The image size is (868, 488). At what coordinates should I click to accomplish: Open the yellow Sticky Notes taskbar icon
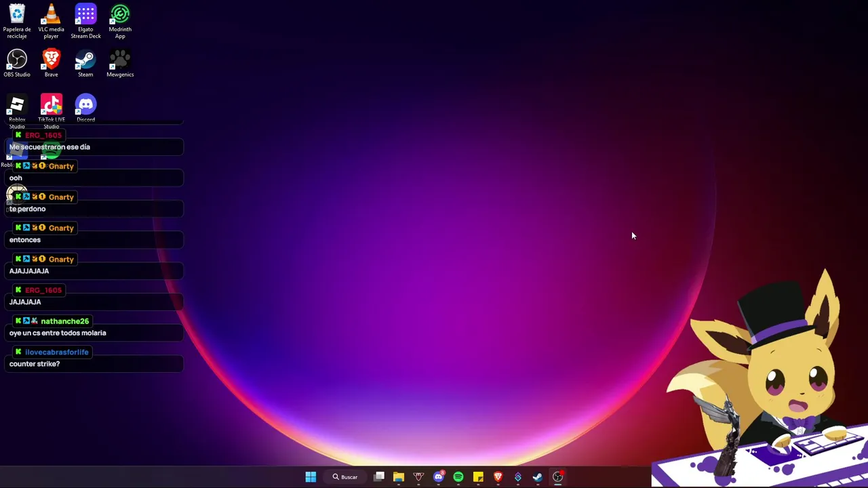478,477
